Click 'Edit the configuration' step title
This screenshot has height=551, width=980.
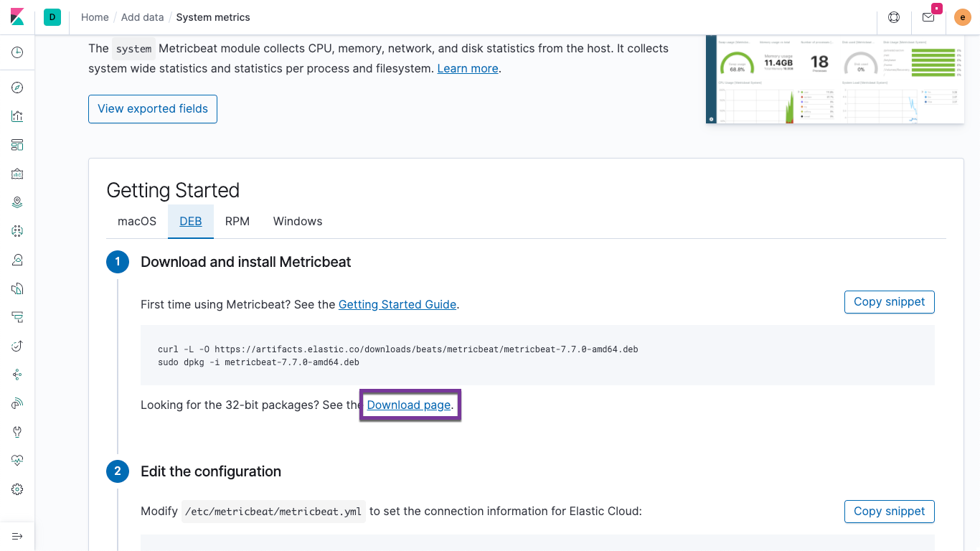[211, 471]
